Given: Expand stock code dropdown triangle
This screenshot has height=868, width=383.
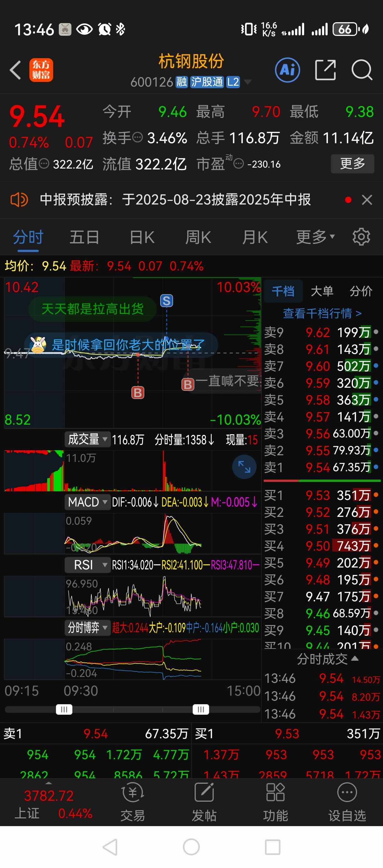Looking at the screenshot, I should tap(248, 82).
